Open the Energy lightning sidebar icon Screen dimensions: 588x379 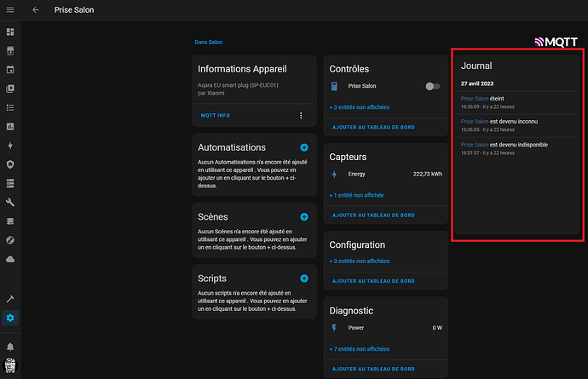pyautogui.click(x=10, y=146)
